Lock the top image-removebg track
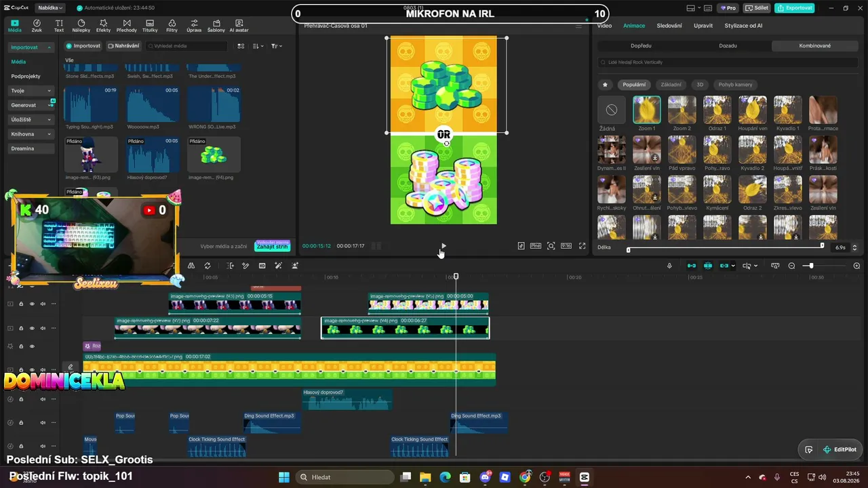868x488 pixels. tap(21, 304)
